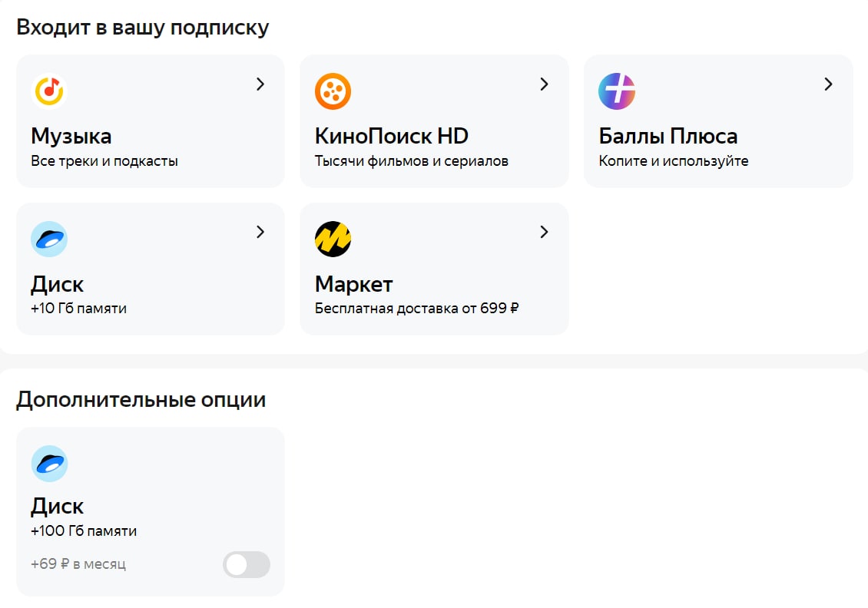The image size is (868, 608).
Task: Click the Disk icon in additional options
Action: coord(49,463)
